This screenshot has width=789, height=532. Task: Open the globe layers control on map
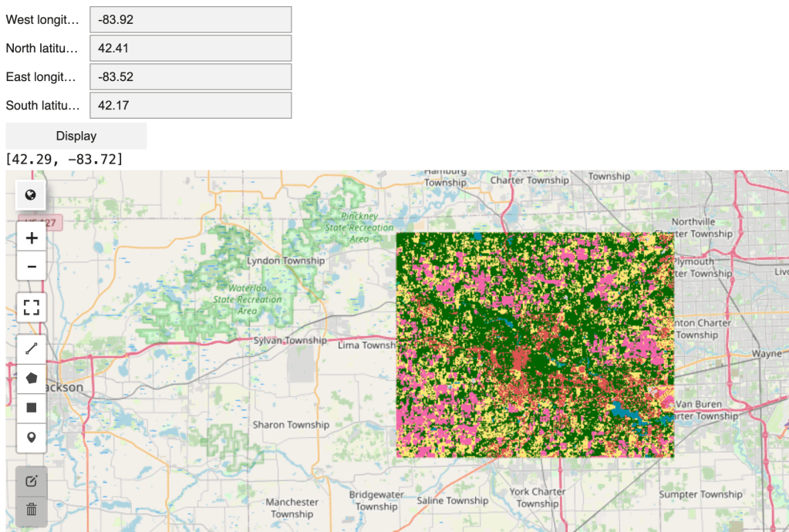31,195
